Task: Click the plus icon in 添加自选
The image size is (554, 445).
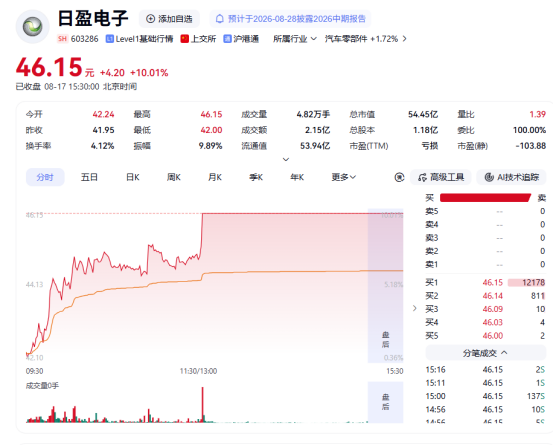Action: (151, 19)
